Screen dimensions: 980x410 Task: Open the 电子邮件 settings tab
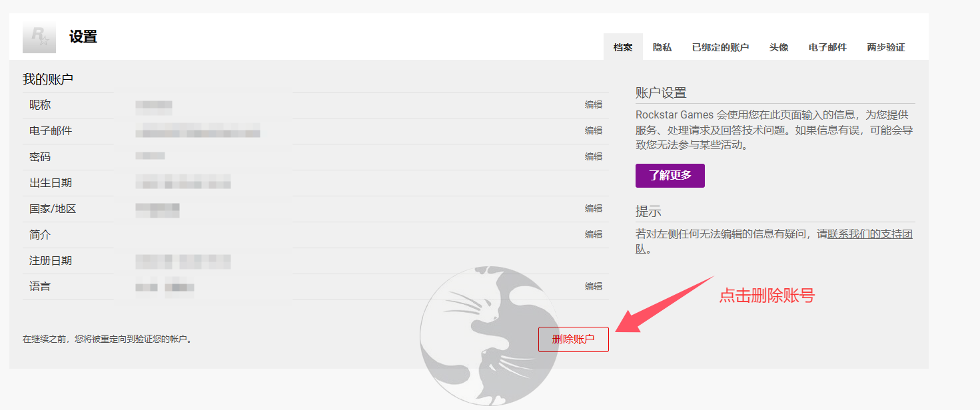point(827,47)
